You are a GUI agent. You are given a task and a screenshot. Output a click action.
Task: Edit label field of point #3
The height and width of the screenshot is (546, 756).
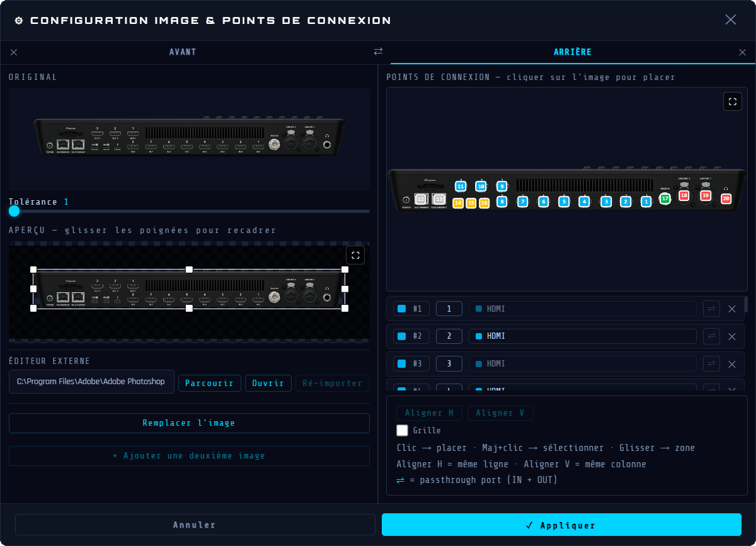449,363
